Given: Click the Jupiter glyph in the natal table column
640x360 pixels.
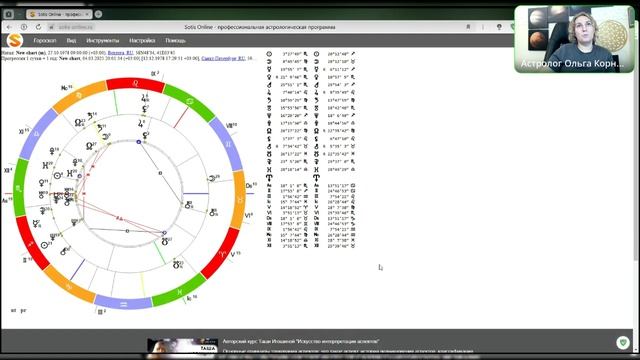Looking at the screenshot, I should tap(269, 93).
